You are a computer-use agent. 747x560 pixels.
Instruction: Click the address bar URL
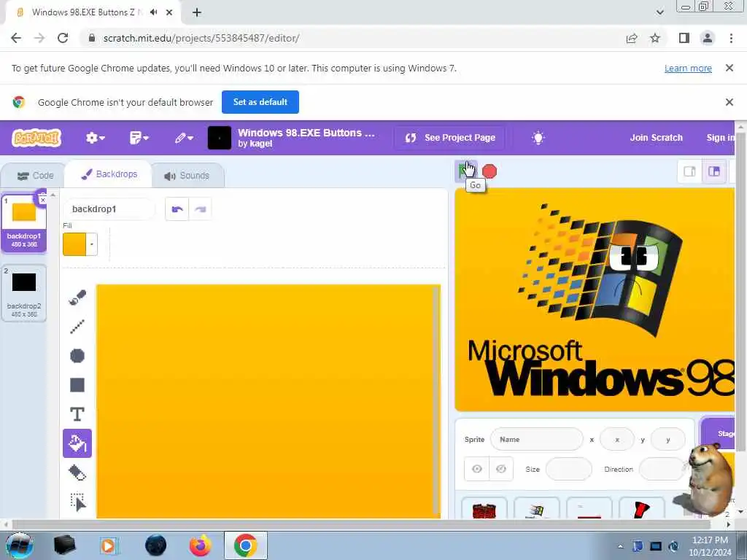tap(201, 38)
